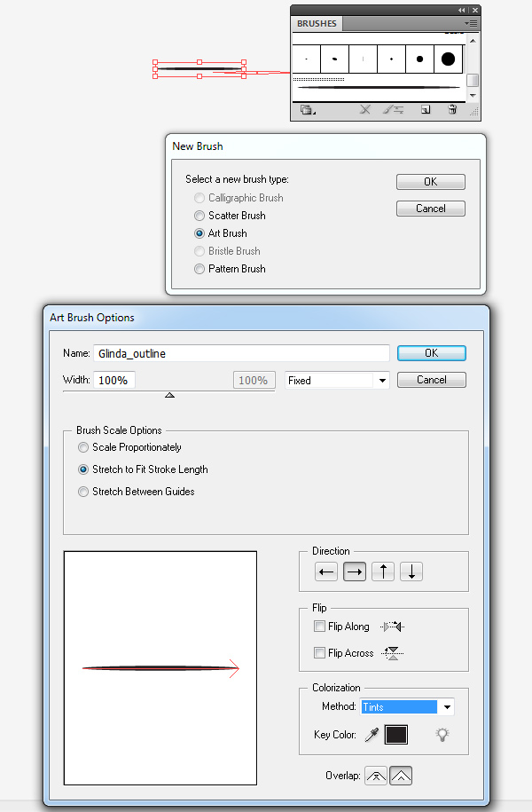Image resolution: width=532 pixels, height=812 pixels.
Task: Click the New Brush icon in the Brushes panel
Action: click(x=425, y=110)
